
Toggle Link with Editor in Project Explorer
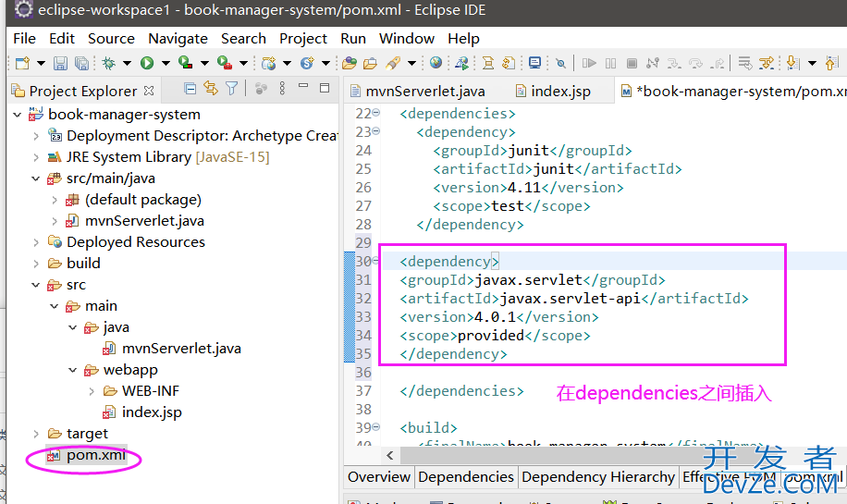pyautogui.click(x=211, y=89)
